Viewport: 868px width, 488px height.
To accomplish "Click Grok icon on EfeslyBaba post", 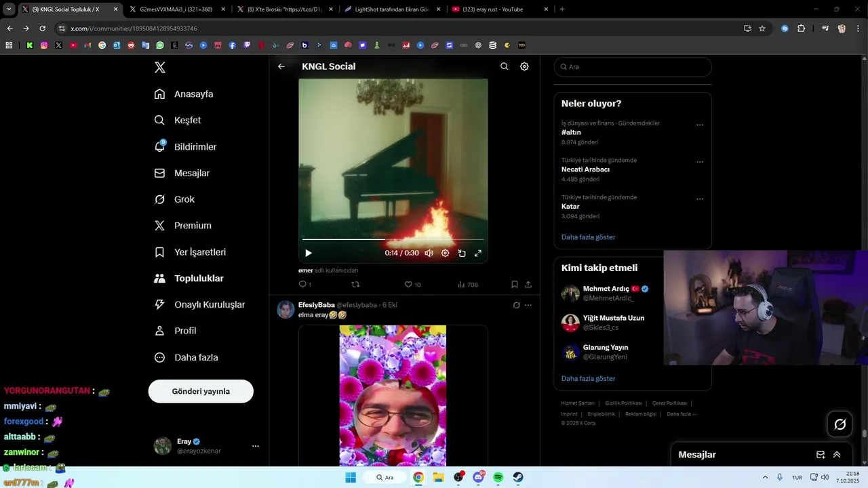I will [517, 305].
